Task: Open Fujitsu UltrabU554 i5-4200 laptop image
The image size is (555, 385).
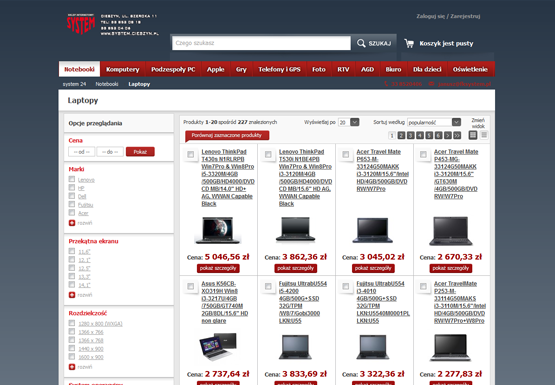Action: point(296,347)
